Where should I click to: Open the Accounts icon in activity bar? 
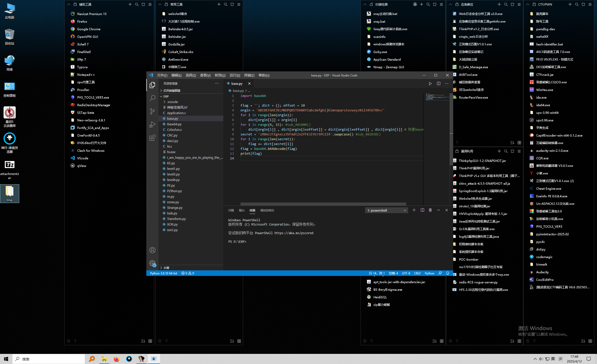click(152, 250)
